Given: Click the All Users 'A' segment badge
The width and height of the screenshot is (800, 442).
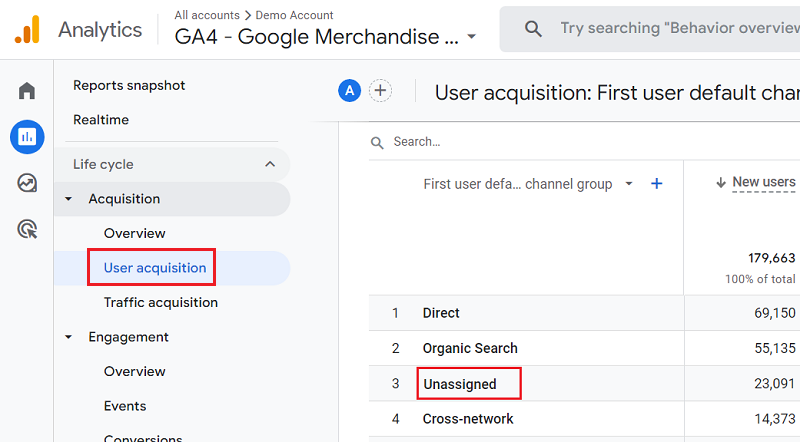Looking at the screenshot, I should pos(349,91).
